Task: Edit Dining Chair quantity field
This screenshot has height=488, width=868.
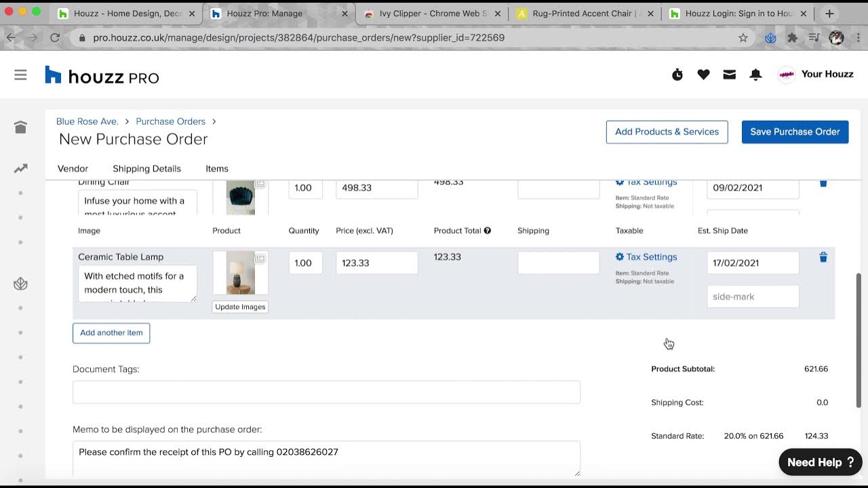Action: pyautogui.click(x=305, y=188)
